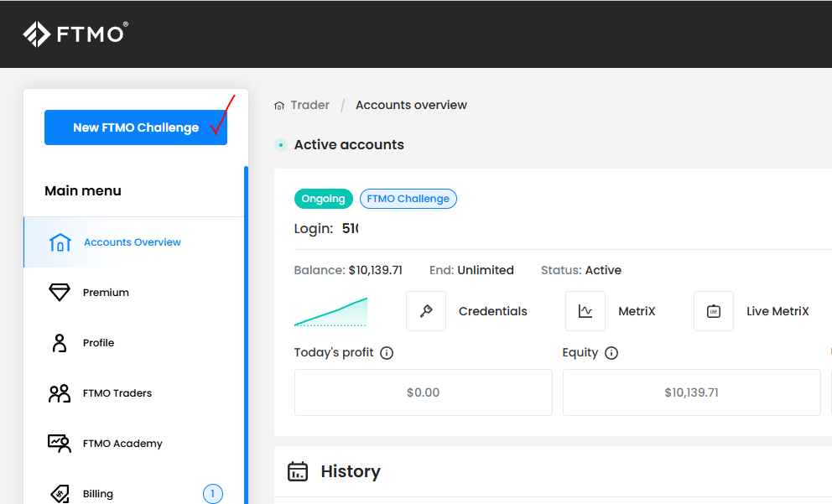Click the Balance $10,139.71 text
Viewport: 832px width, 504px height.
point(348,270)
